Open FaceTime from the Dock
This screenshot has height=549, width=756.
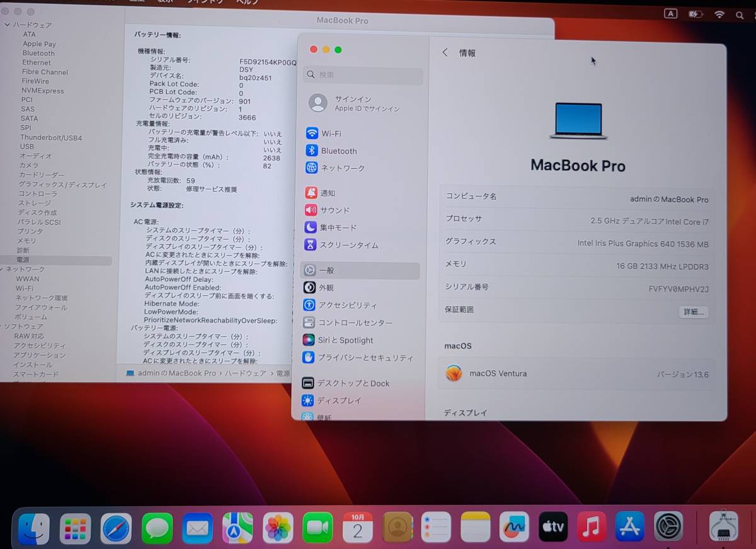(x=318, y=528)
